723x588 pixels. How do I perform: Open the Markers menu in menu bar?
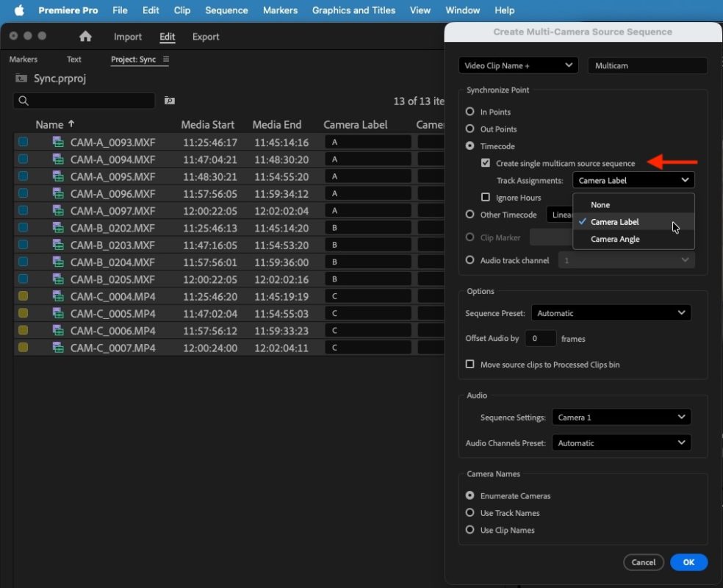point(281,10)
